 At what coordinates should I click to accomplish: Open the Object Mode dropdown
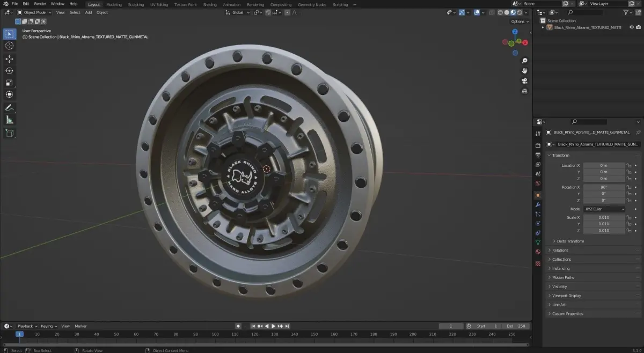click(34, 12)
